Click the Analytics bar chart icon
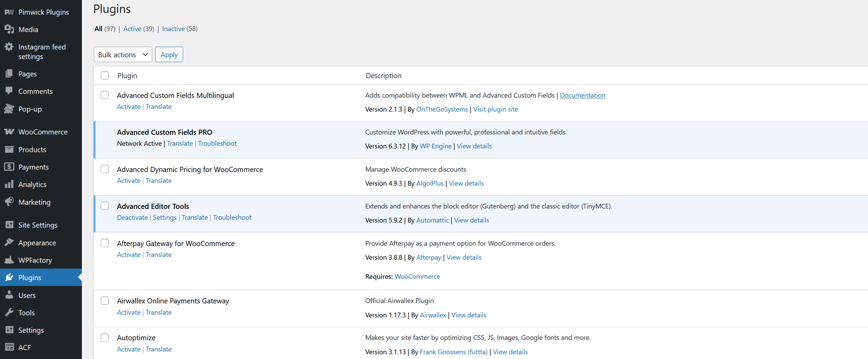Image resolution: width=868 pixels, height=359 pixels. tap(9, 184)
